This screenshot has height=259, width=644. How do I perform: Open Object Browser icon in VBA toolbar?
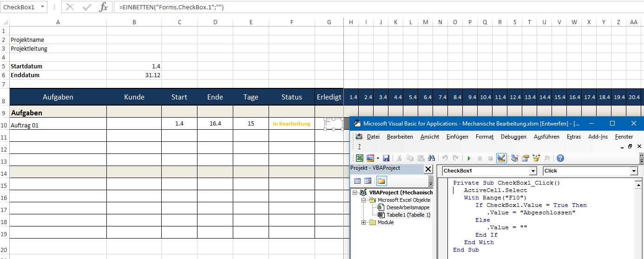(537, 158)
